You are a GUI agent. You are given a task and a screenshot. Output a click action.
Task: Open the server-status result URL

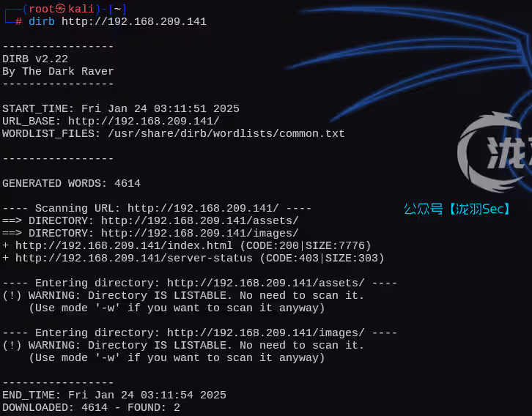click(x=134, y=259)
